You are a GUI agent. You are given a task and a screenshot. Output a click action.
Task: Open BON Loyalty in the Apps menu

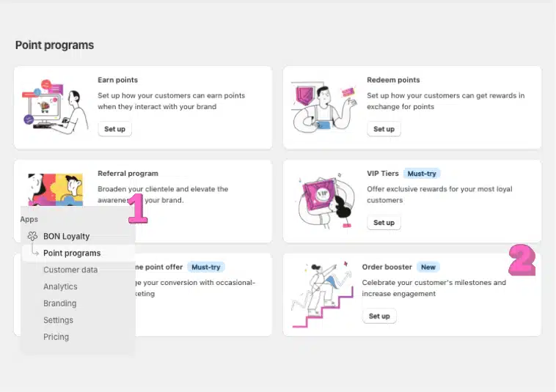(x=66, y=236)
